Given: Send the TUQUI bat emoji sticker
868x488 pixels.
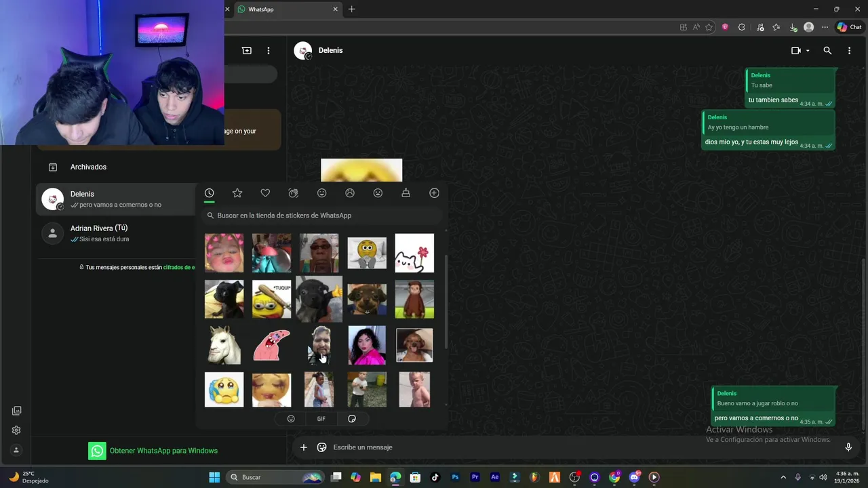Looking at the screenshot, I should click(271, 299).
